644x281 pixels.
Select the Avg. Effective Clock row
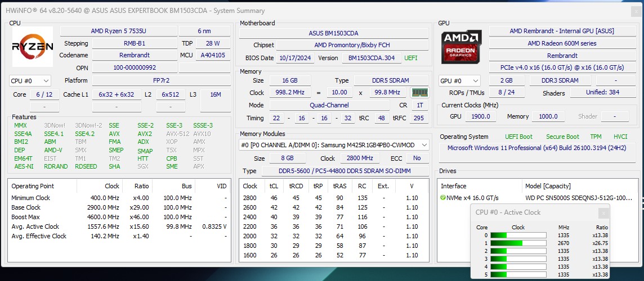pyautogui.click(x=119, y=236)
